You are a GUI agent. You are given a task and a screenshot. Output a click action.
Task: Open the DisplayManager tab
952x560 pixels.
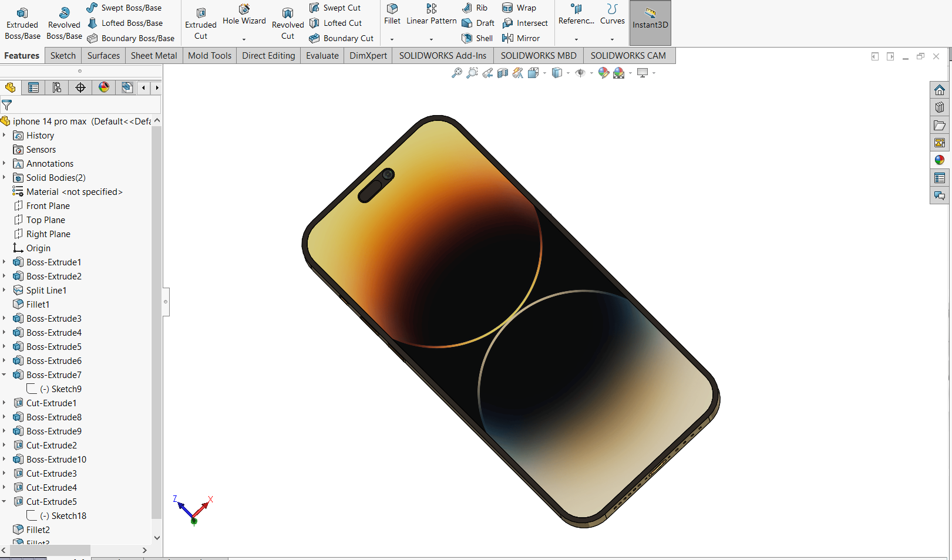click(104, 87)
